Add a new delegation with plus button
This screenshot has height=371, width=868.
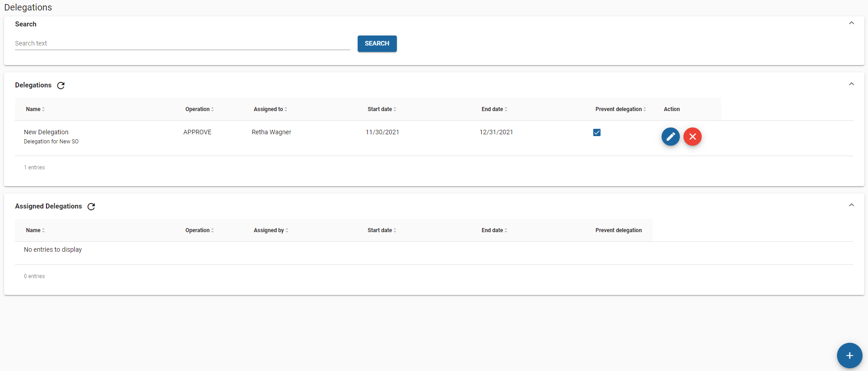(x=849, y=356)
